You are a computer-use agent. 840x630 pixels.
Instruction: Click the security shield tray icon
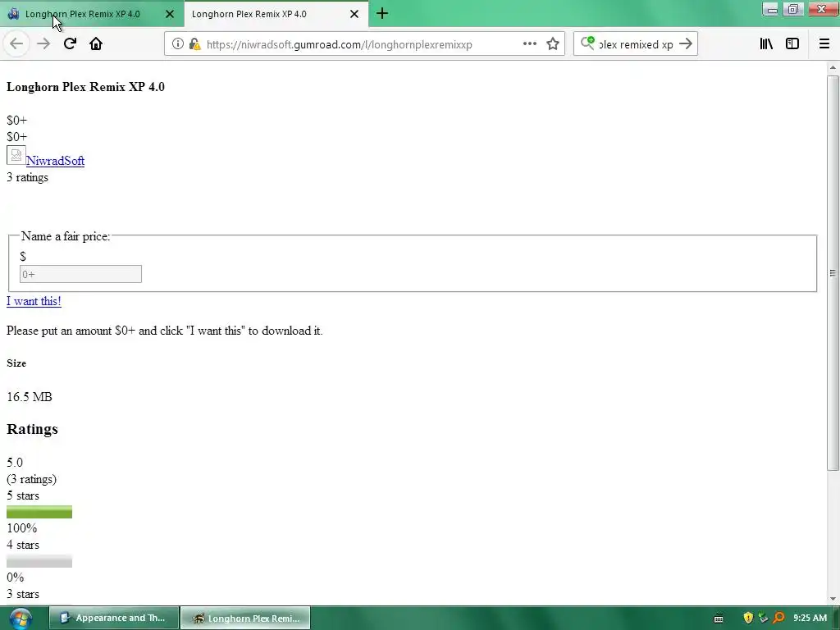coord(748,619)
